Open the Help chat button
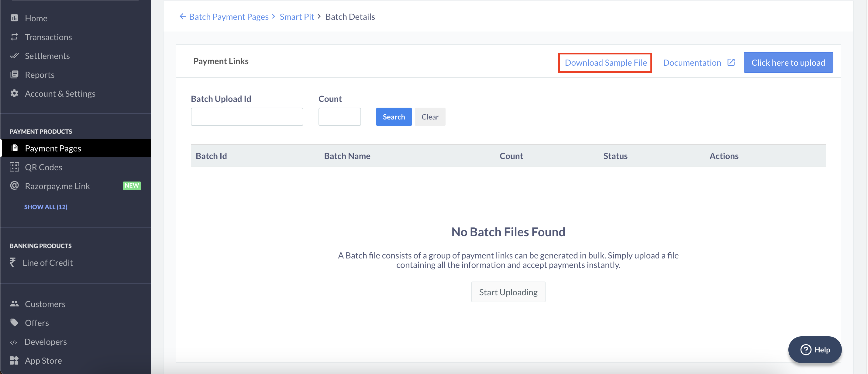 click(815, 350)
